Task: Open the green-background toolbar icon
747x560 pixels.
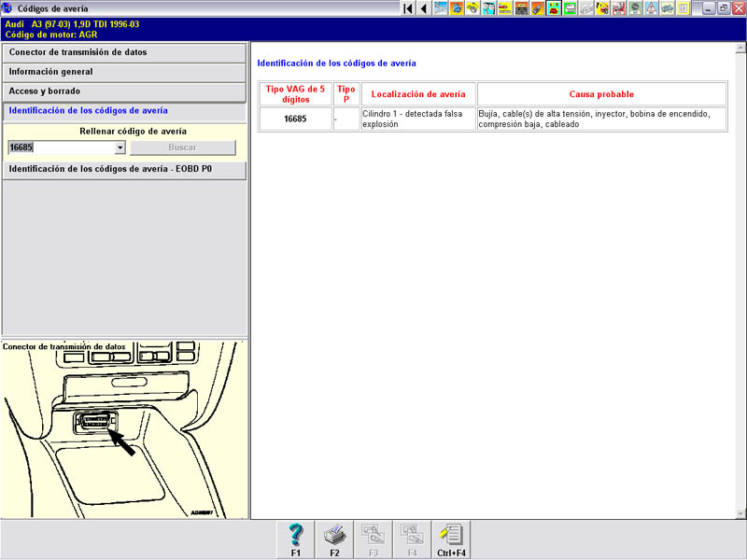Action: 570,8
